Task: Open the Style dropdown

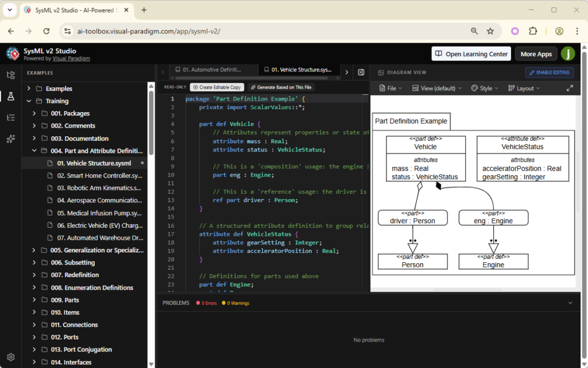Action: click(485, 88)
